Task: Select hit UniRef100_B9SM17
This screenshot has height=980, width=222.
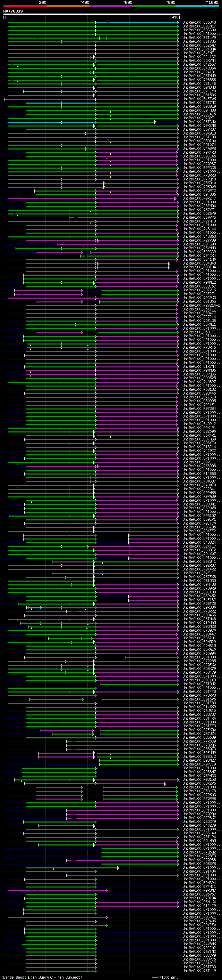Action: pos(199,26)
